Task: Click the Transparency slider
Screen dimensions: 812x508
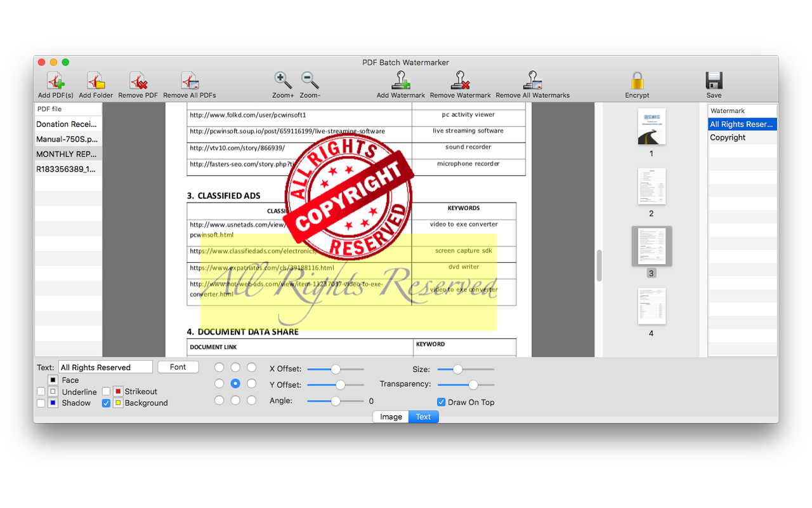Action: pyautogui.click(x=466, y=385)
